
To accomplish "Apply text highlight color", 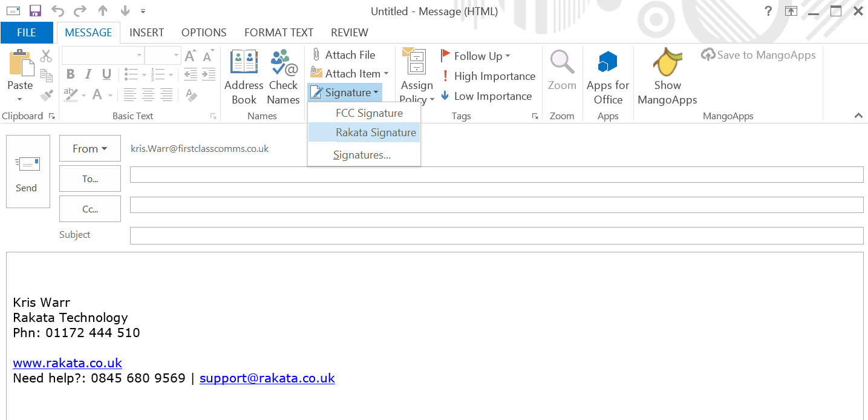I will click(71, 94).
